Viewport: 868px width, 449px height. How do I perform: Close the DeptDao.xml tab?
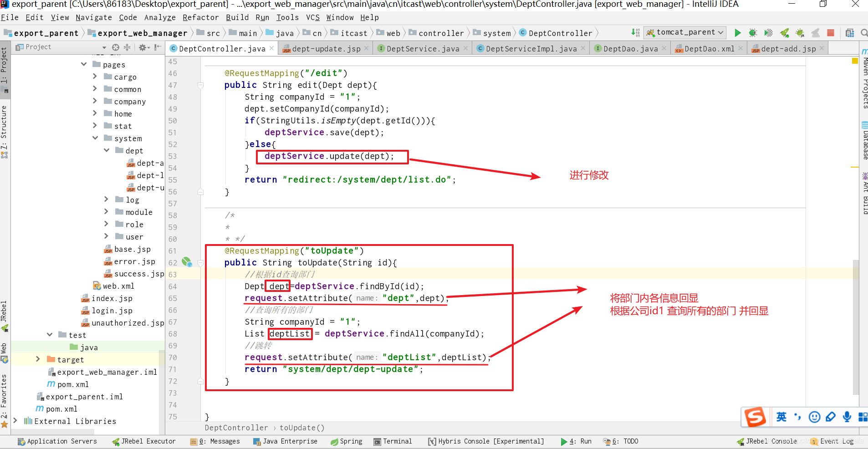740,48
